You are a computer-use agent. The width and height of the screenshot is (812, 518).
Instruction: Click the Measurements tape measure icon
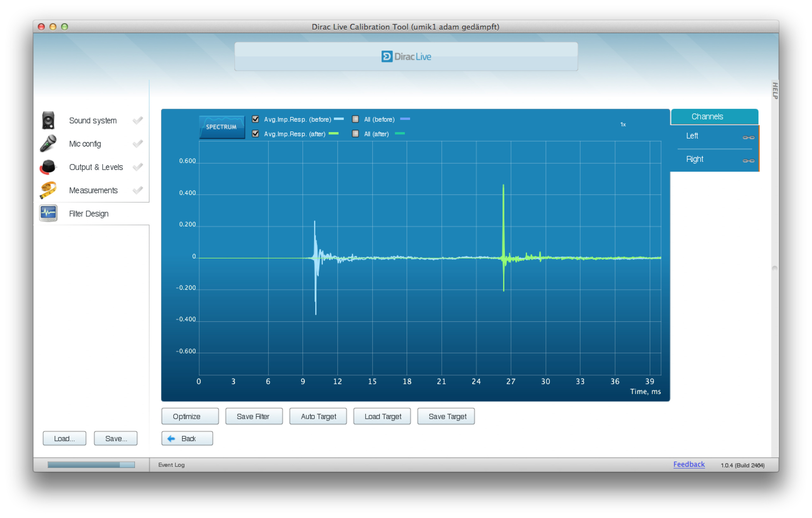pyautogui.click(x=48, y=190)
